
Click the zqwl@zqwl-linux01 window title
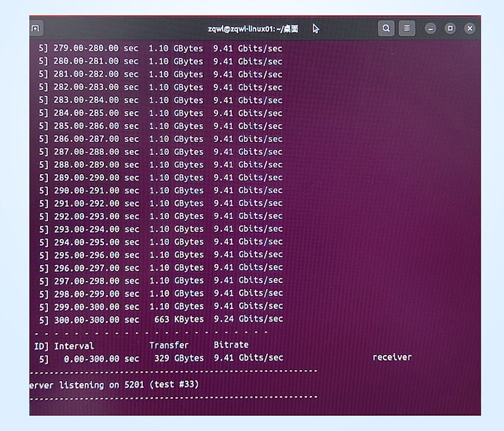[x=253, y=29]
